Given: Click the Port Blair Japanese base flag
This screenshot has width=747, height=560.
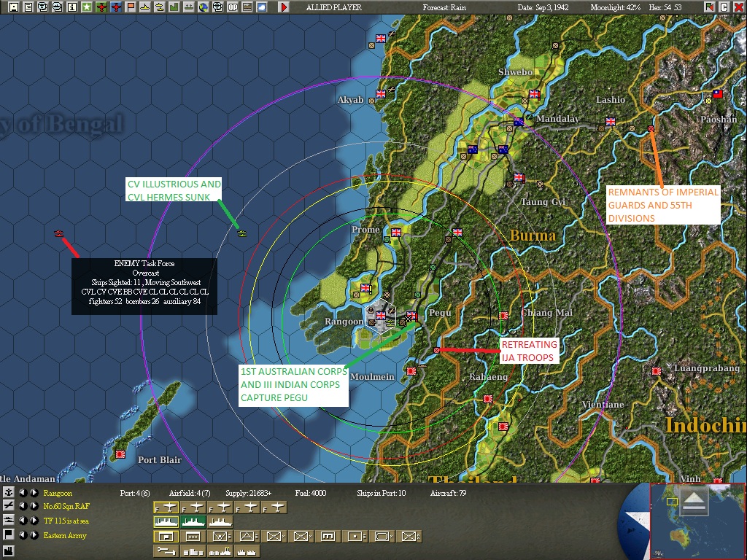Looking at the screenshot, I should click(120, 454).
